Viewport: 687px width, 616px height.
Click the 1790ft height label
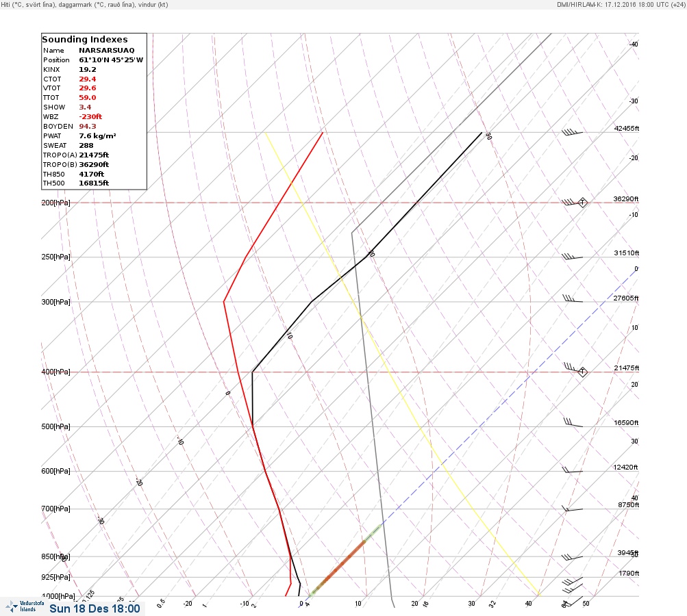click(629, 573)
